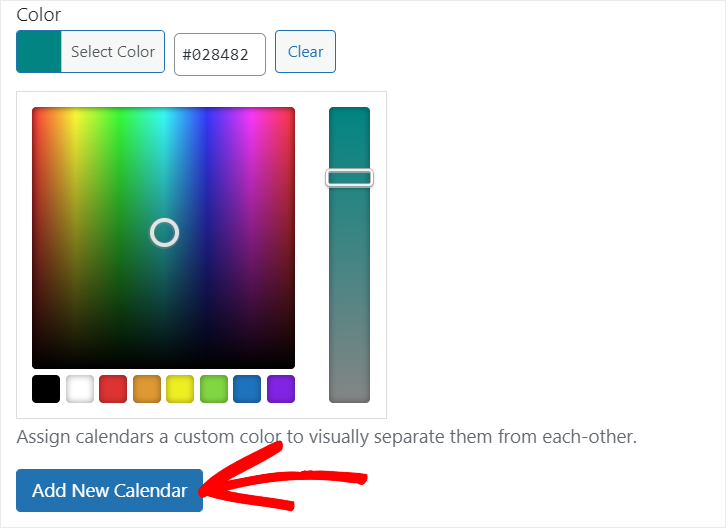Viewport: 726px width, 528px height.
Task: Click the teal color preview swatch
Action: pos(39,52)
